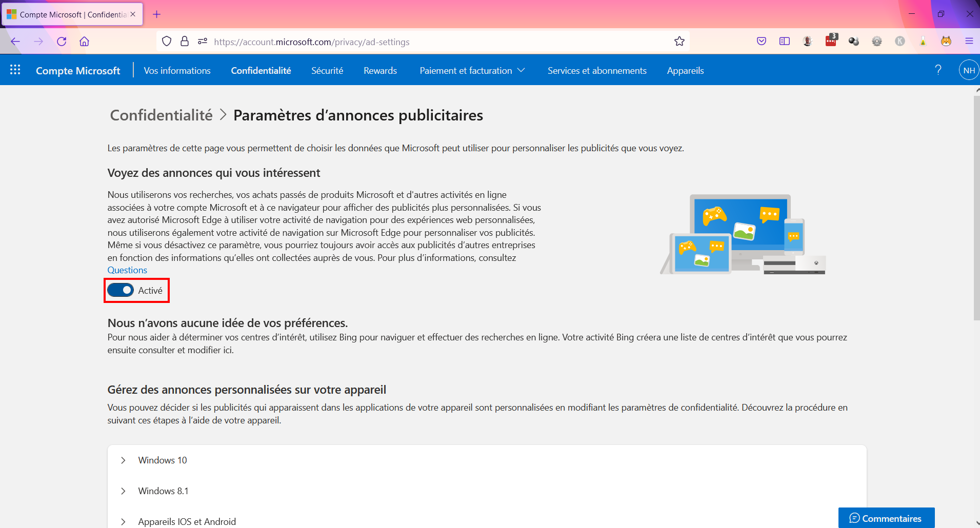Image resolution: width=980 pixels, height=528 pixels.
Task: Open the NH account avatar menu
Action: (969, 70)
